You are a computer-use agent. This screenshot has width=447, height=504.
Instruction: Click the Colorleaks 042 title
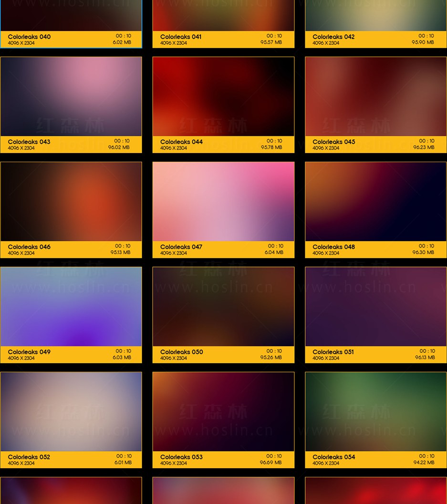pos(333,37)
